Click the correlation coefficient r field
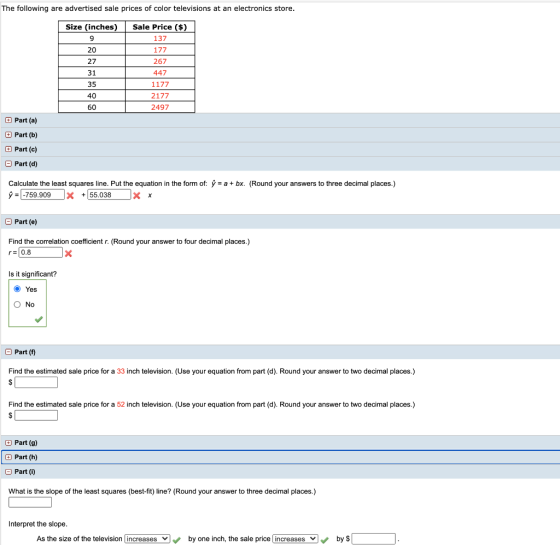Screen dimensions: 560x545 [x=41, y=252]
